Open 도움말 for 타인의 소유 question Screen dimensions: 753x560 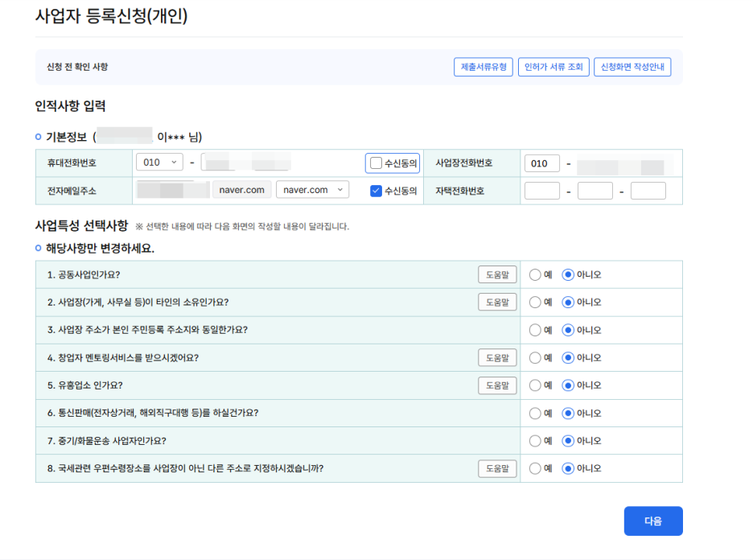tap(497, 303)
